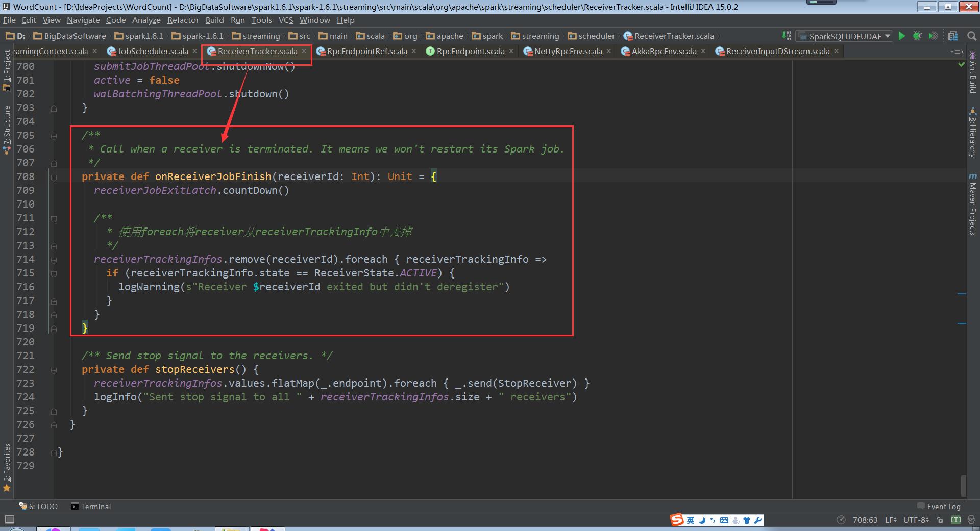Switch to JobScheduler.scala tab
This screenshot has width=980, height=531.
(x=153, y=51)
